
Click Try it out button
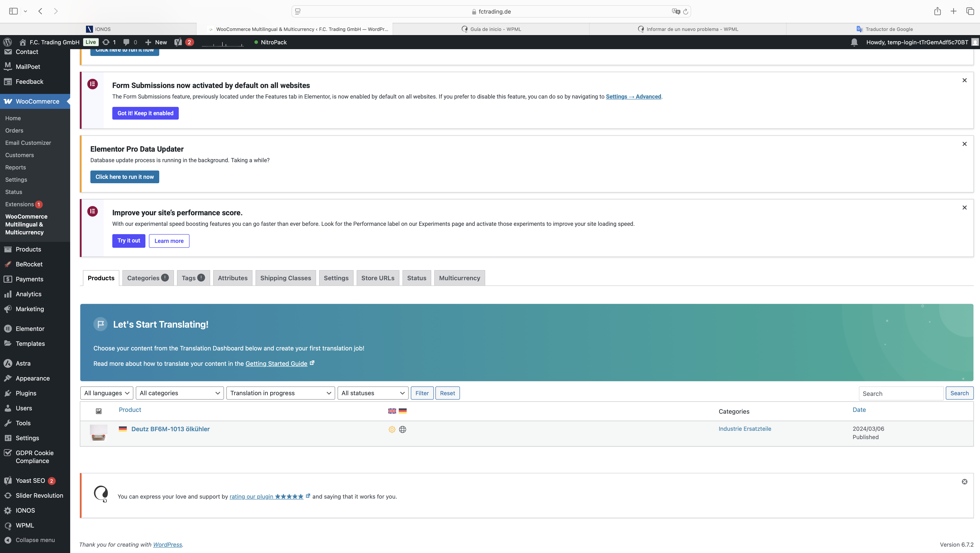click(x=129, y=241)
